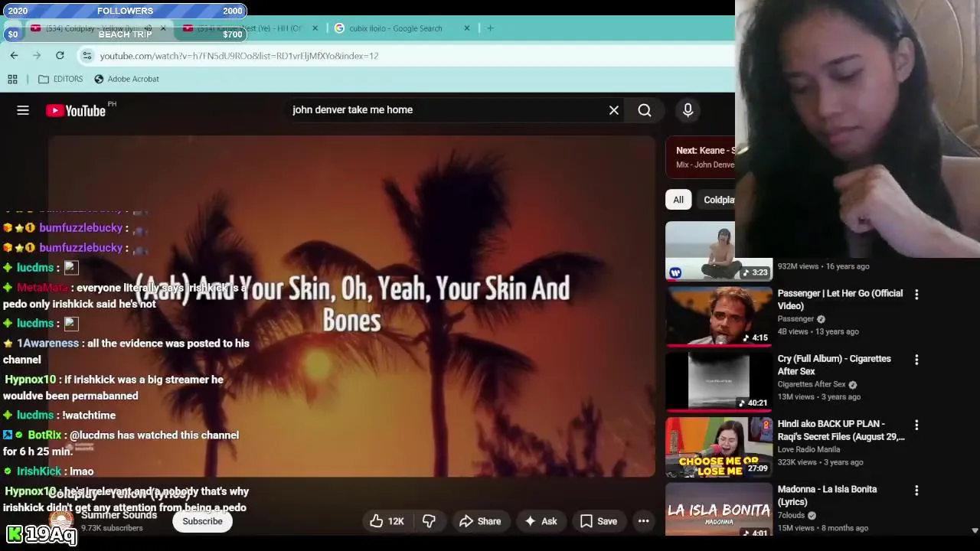Open the options menu for Cry Full Album
This screenshot has width=980, height=551.
916,360
